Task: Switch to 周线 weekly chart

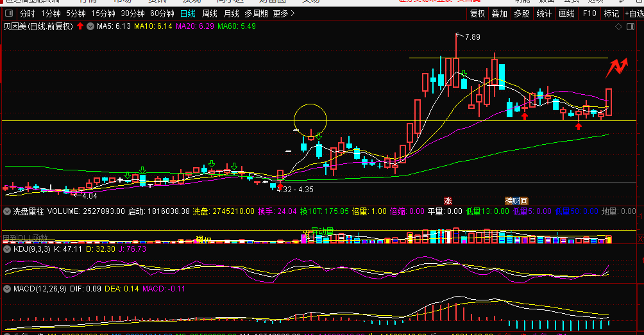Action: pyautogui.click(x=210, y=13)
